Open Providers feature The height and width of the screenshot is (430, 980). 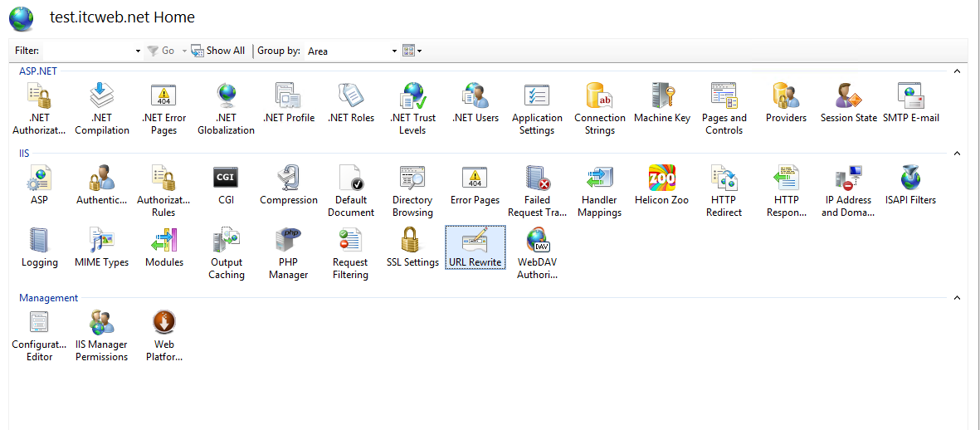pos(787,103)
